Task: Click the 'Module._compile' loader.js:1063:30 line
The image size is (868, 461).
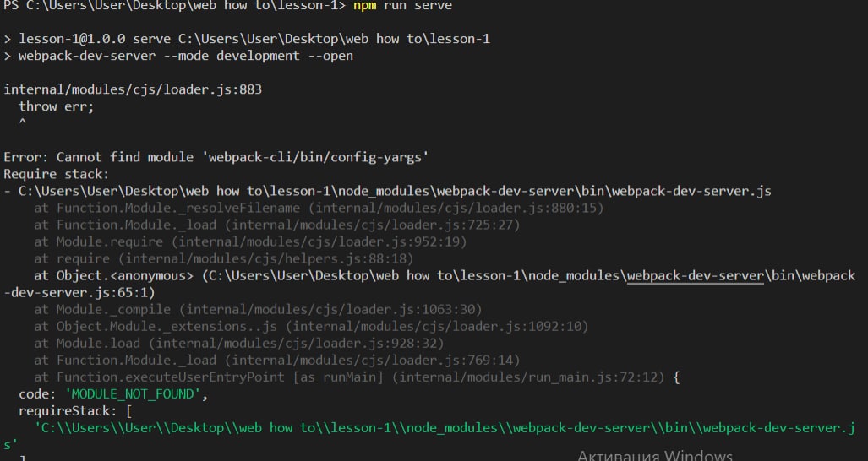Action: [258, 310]
